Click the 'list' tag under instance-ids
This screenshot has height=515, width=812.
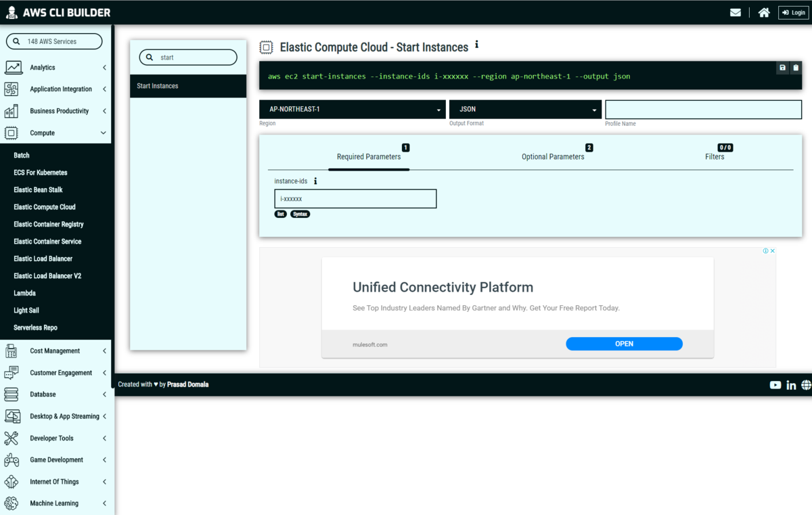click(x=281, y=214)
